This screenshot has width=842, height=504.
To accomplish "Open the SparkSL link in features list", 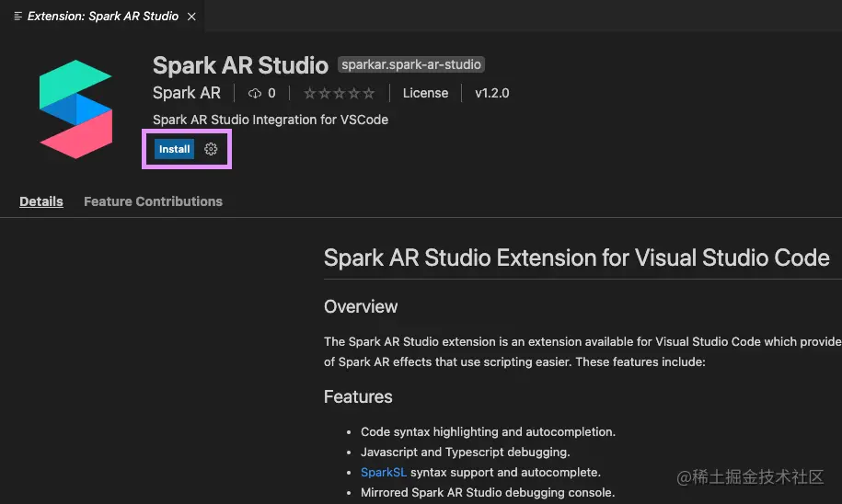I will coord(384,473).
